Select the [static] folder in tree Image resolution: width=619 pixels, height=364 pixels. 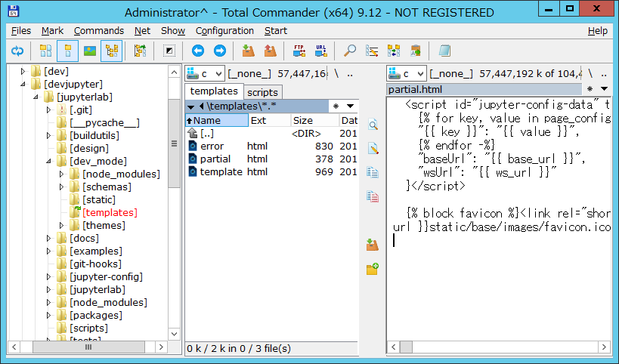click(99, 199)
